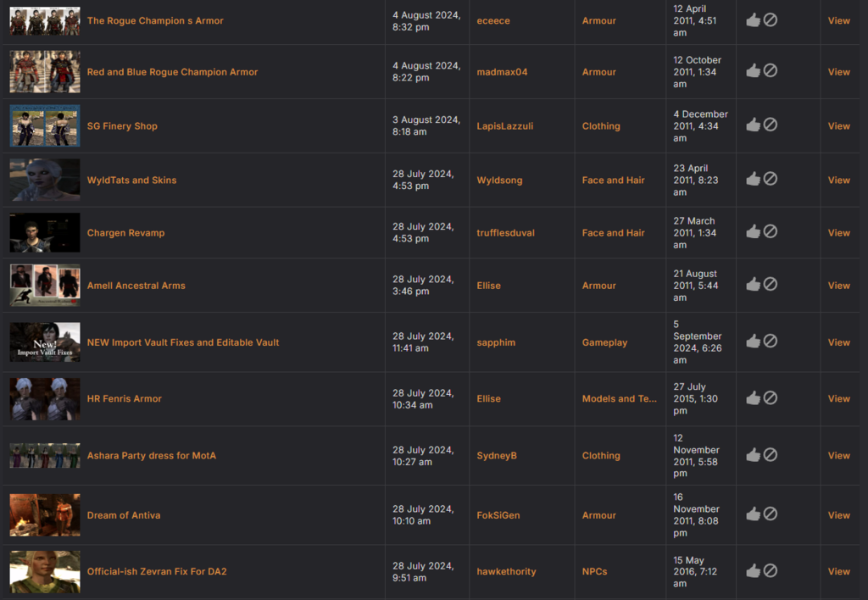The image size is (868, 600).
Task: Open NEW Import Vault Fixes and Editable Vault
Action: coord(183,343)
